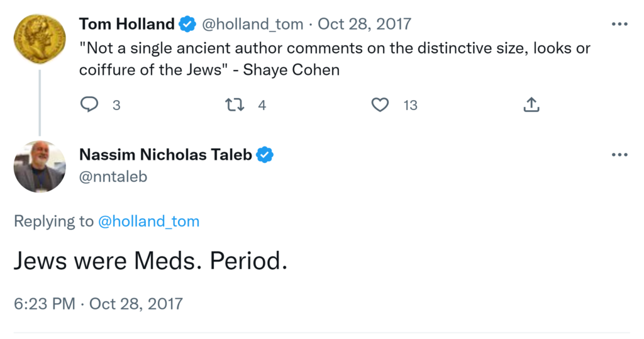Open more options on Tom Holland's tweet

click(x=619, y=25)
